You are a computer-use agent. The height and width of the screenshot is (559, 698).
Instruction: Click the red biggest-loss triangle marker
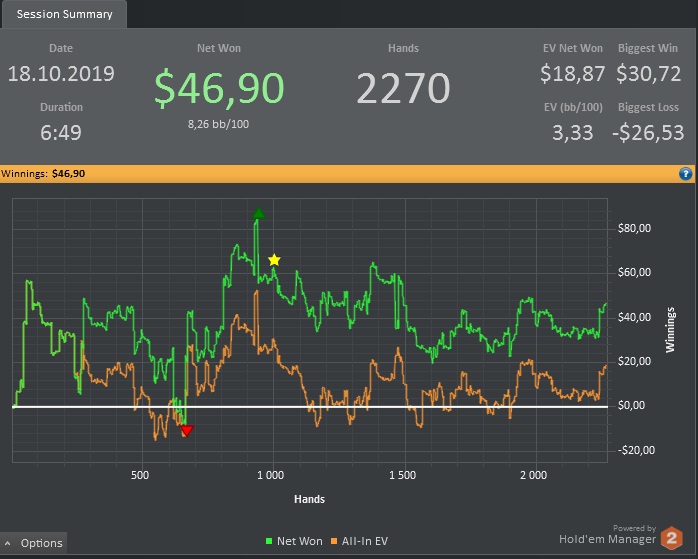point(187,430)
